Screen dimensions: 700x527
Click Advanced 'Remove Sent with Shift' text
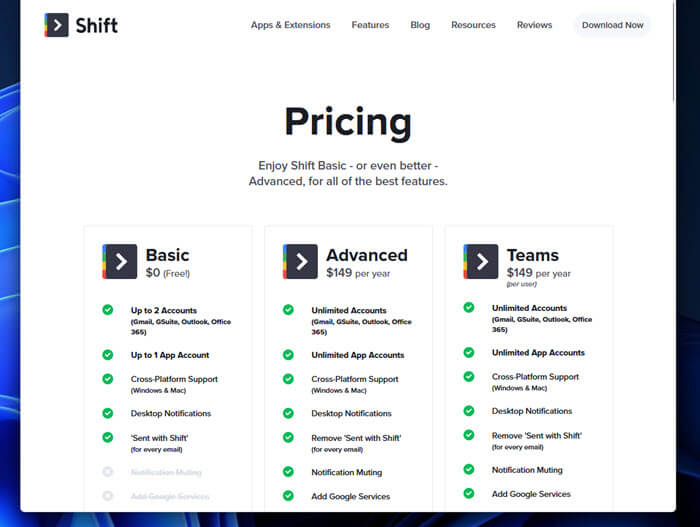(356, 438)
